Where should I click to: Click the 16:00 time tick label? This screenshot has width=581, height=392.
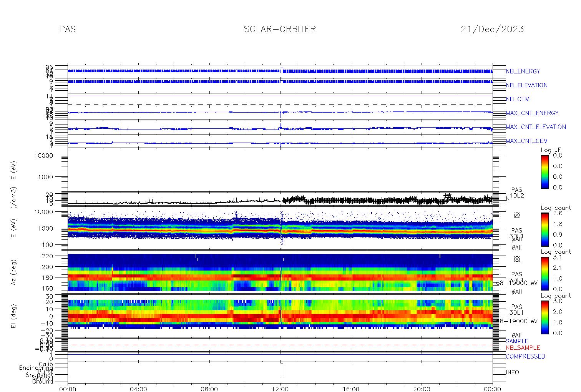click(351, 389)
